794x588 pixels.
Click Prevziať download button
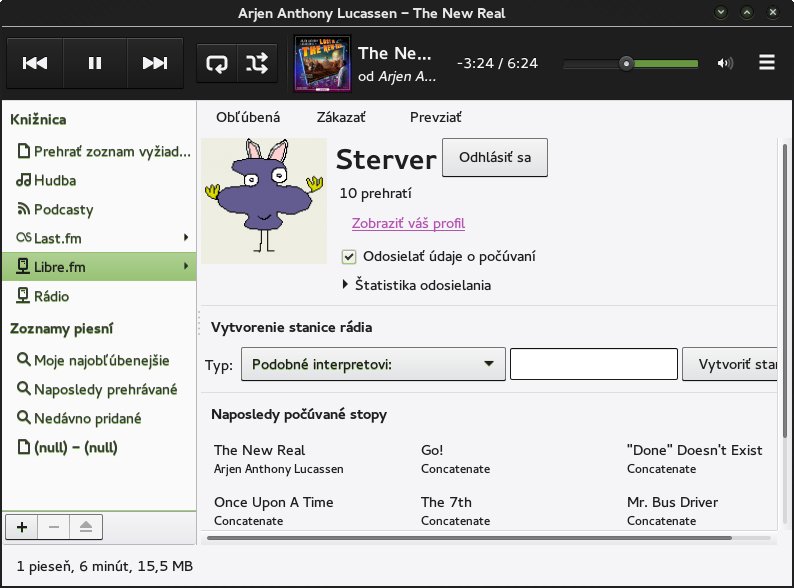[435, 117]
